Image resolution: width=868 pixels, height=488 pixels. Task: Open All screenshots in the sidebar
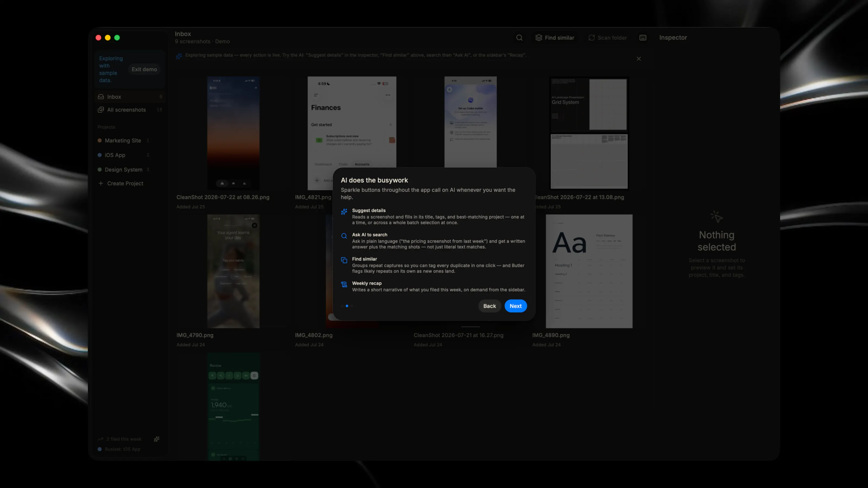coord(130,110)
